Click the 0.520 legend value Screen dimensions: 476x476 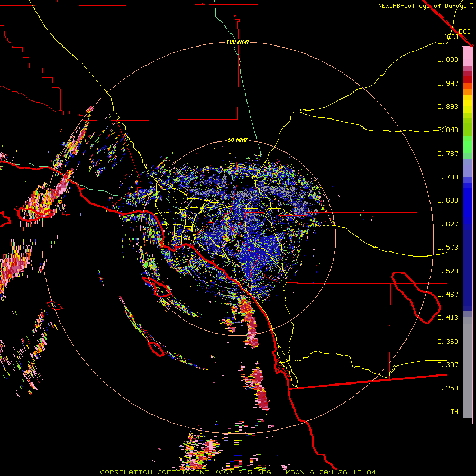(448, 271)
